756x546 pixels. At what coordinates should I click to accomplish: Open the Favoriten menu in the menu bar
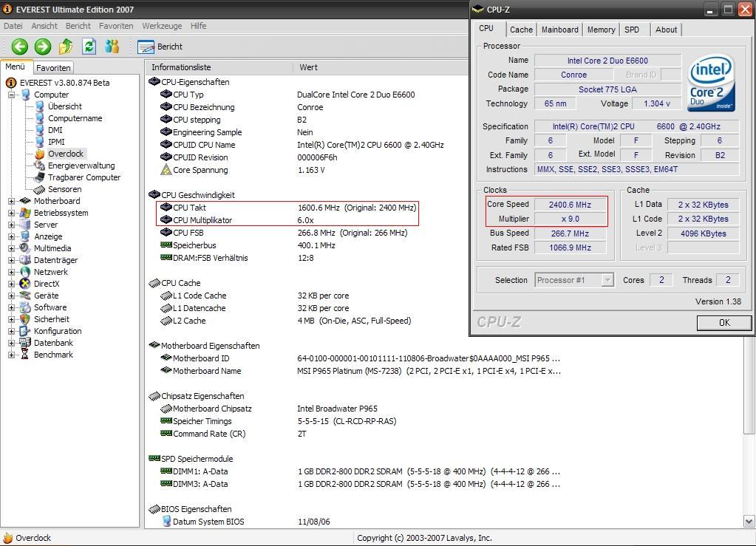[116, 26]
